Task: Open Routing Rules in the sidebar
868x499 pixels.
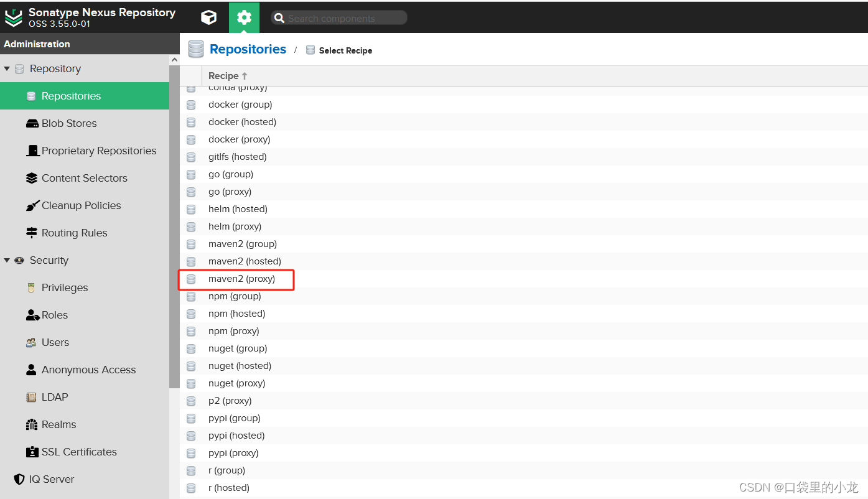Action: 85,233
